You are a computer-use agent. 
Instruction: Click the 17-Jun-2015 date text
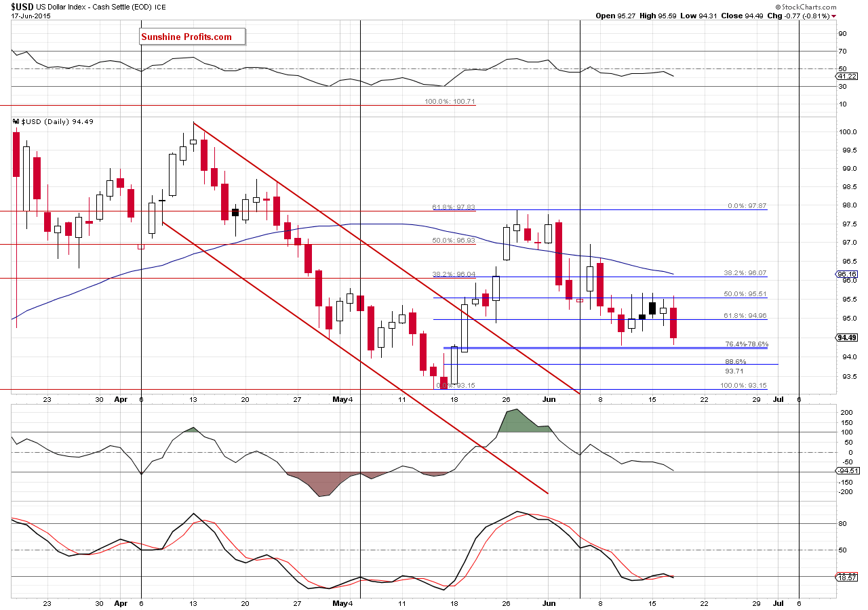pyautogui.click(x=31, y=16)
